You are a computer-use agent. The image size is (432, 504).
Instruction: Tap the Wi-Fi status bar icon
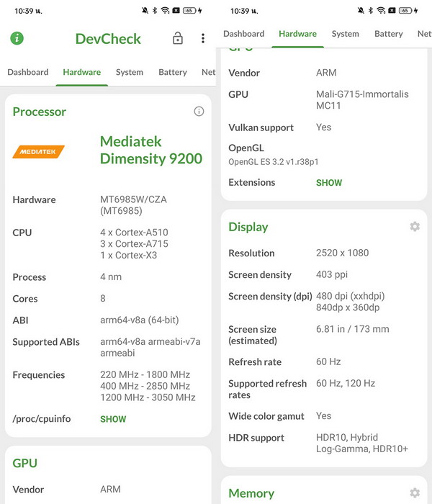pos(166,11)
